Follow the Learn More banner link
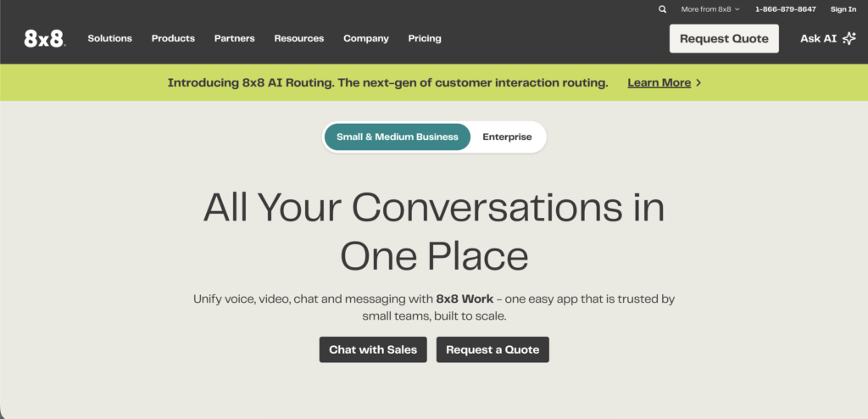Image resolution: width=868 pixels, height=419 pixels. point(659,82)
